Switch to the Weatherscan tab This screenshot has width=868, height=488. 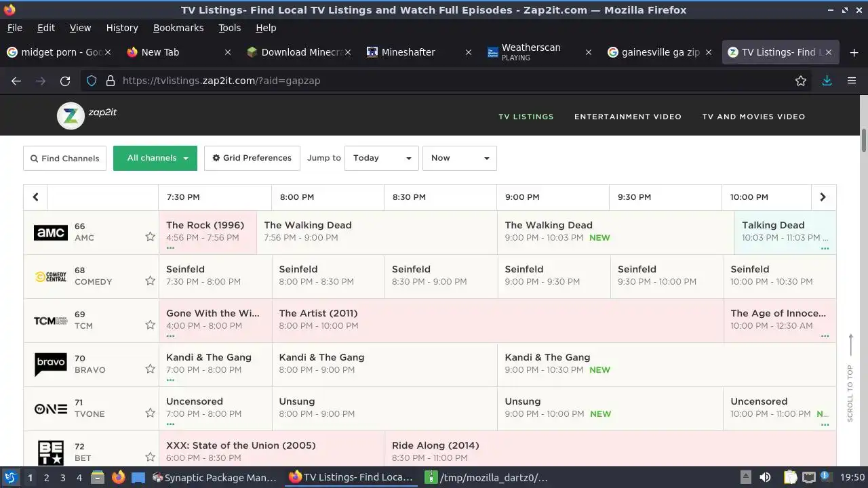click(540, 52)
